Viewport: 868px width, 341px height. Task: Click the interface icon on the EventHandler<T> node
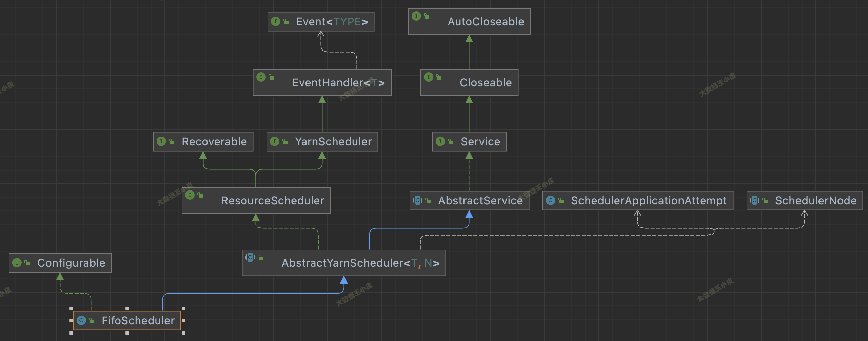coord(261,77)
